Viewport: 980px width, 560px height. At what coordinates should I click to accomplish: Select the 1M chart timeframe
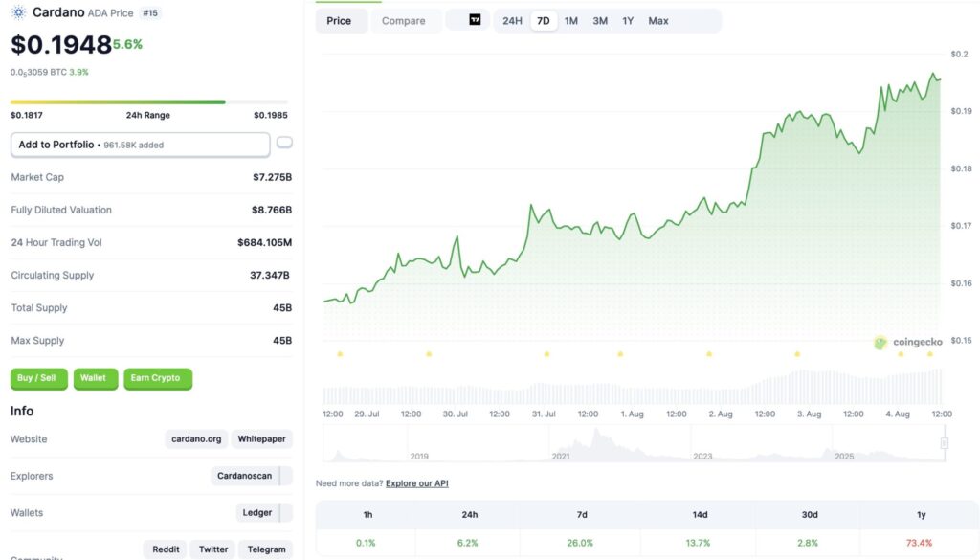571,21
